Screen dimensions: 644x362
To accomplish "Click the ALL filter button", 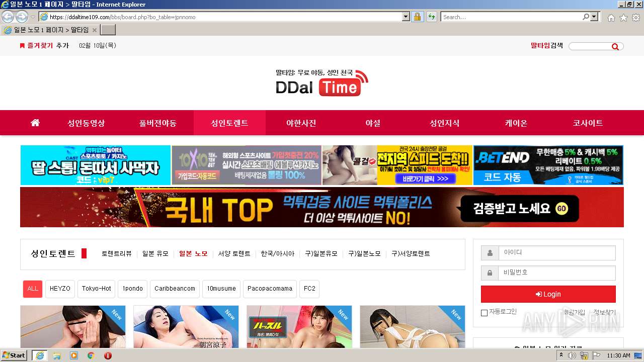I will pos(33,289).
